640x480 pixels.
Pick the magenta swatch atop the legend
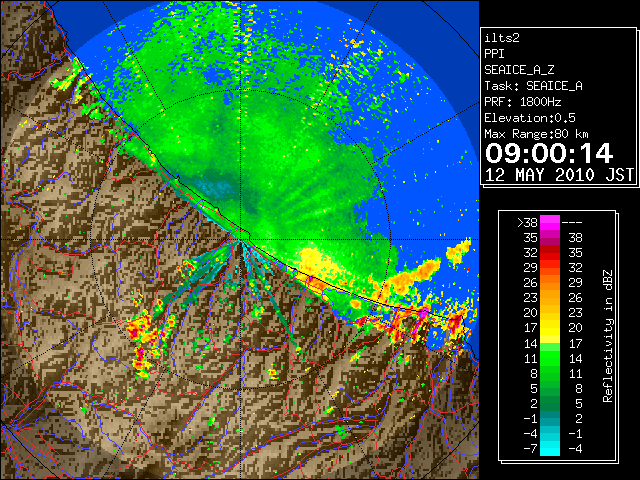tap(550, 223)
